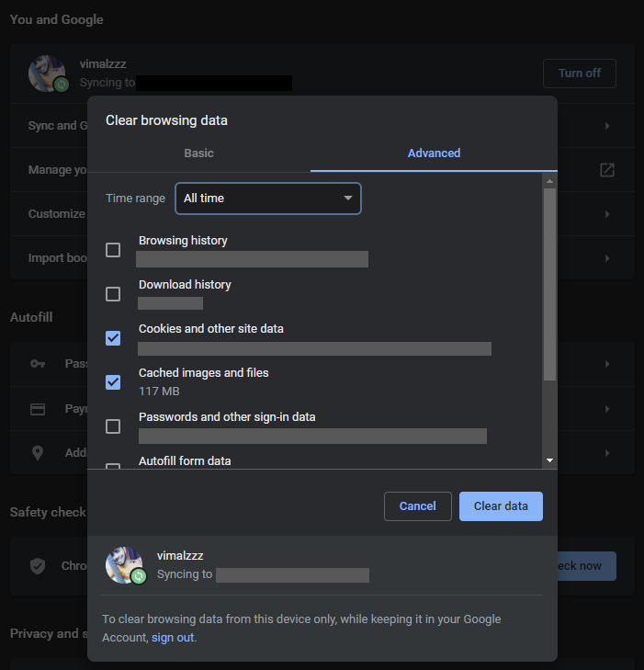Click the key icon for Passwords
The height and width of the screenshot is (670, 644).
coord(38,364)
